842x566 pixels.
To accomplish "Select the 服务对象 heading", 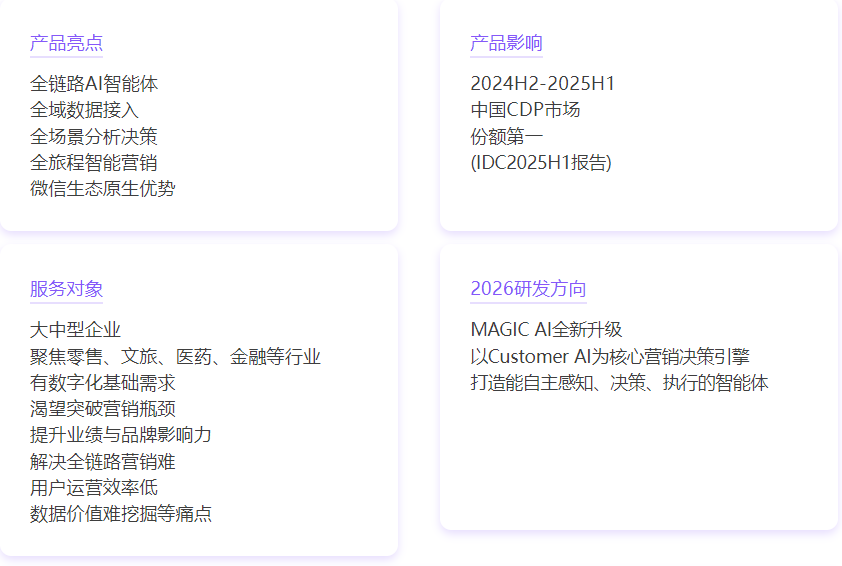I will tap(66, 289).
